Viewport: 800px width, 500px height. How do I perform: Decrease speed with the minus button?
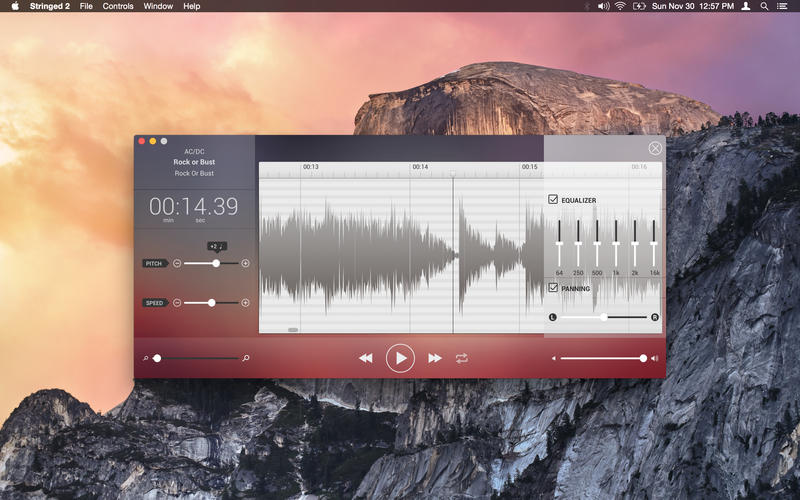pyautogui.click(x=177, y=302)
